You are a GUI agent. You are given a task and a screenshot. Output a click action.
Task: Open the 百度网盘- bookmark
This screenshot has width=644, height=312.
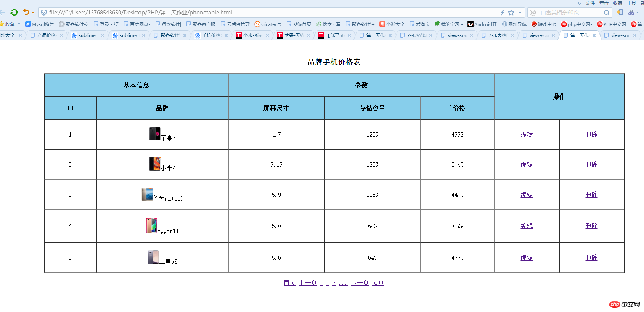coord(137,24)
